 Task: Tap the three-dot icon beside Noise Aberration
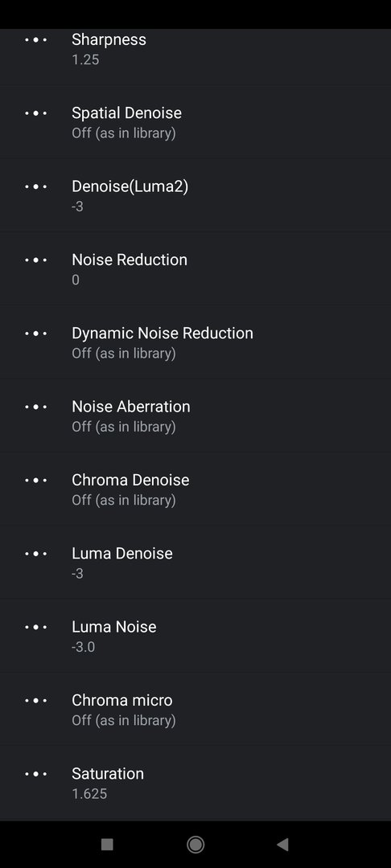[36, 407]
